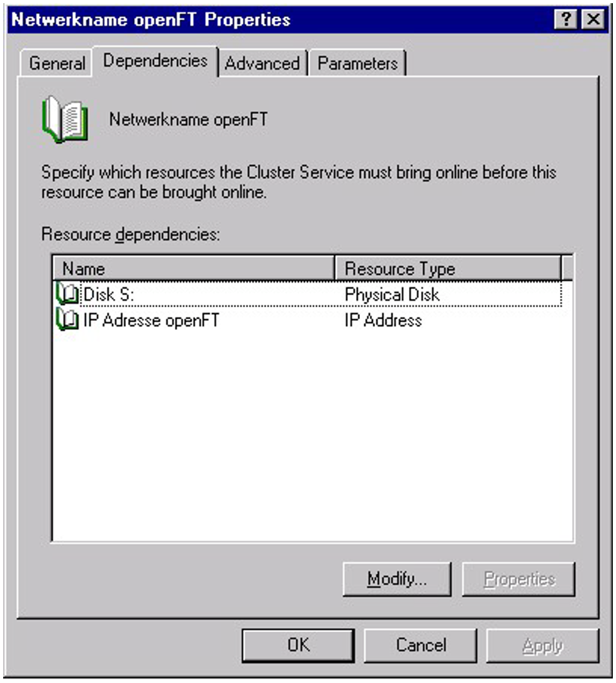This screenshot has height=683, width=616.
Task: Click the Apply button
Action: pyautogui.click(x=542, y=645)
